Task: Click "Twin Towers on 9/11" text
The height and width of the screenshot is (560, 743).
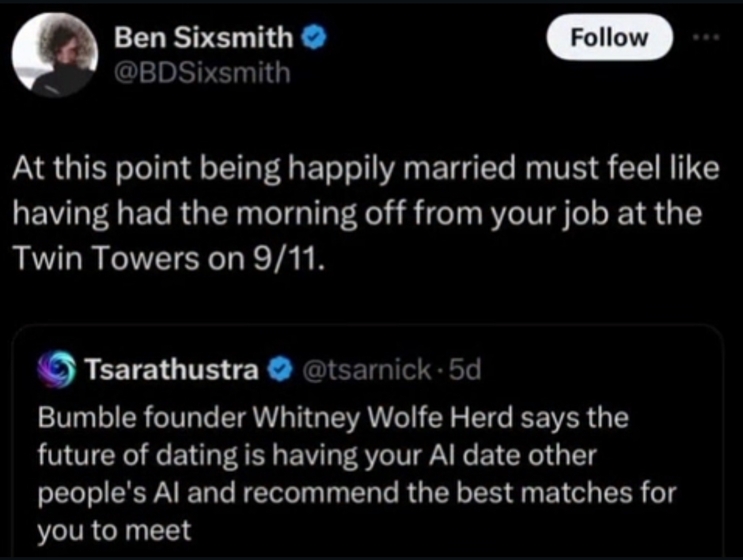Action: pos(169,258)
